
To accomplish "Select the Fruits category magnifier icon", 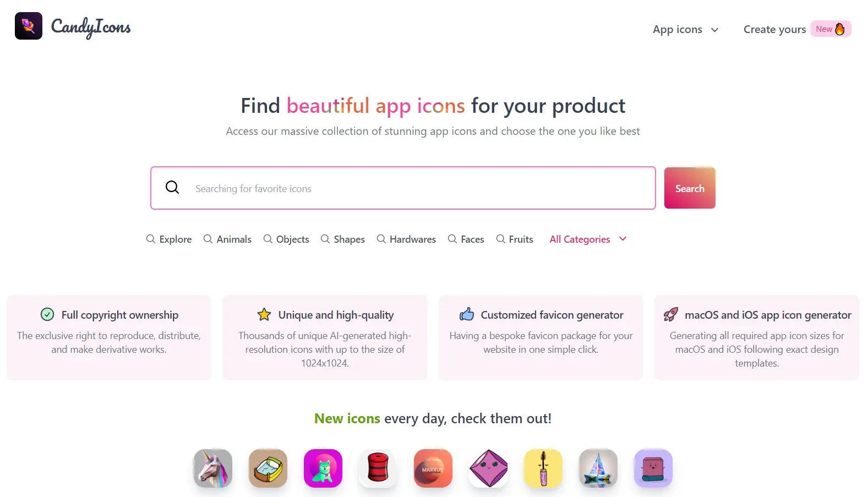I will pyautogui.click(x=500, y=239).
